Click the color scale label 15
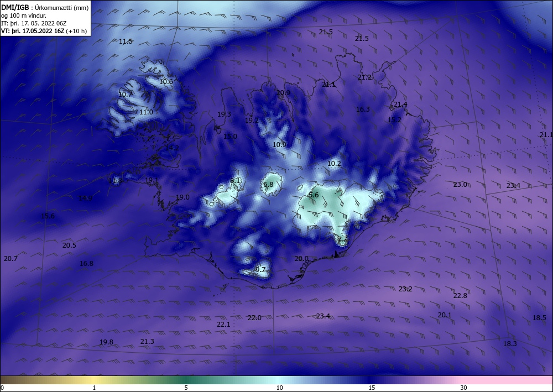The image size is (553, 392). click(372, 388)
